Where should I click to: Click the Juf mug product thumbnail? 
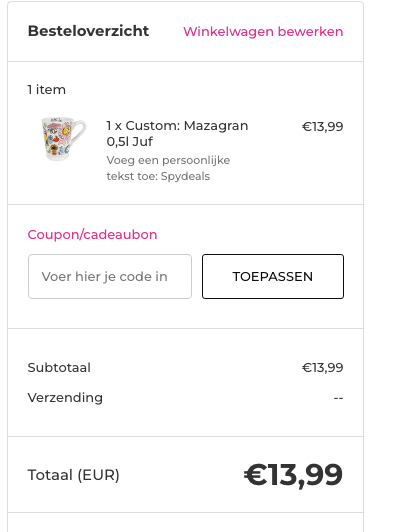coord(64,139)
